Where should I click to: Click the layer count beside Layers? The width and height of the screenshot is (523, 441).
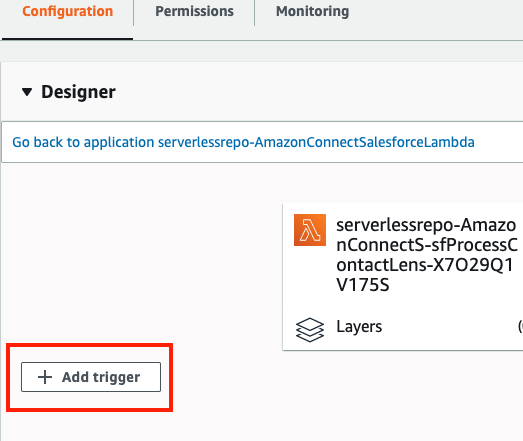point(520,326)
